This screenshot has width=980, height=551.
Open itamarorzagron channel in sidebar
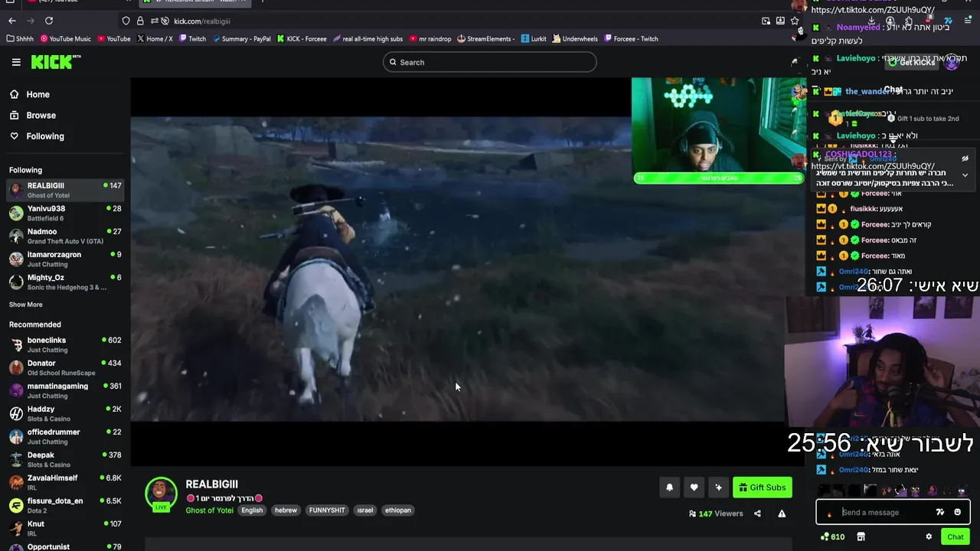coord(64,259)
